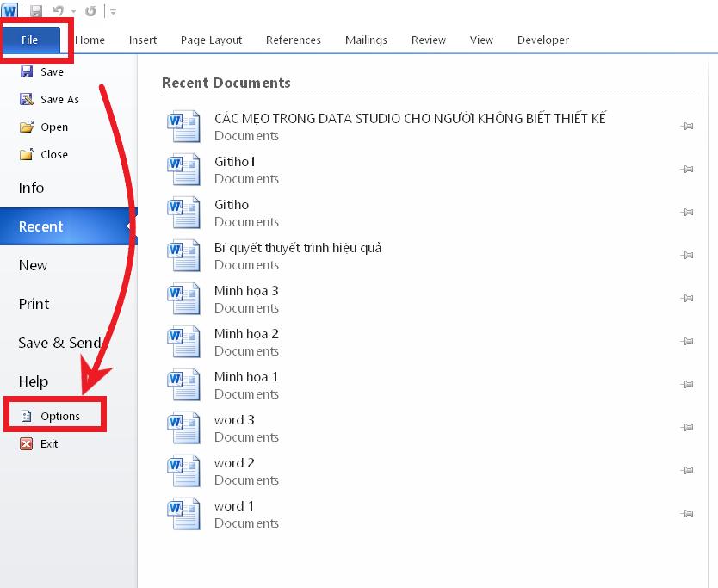Click the file icon for Bí quyết thuyết trình
Viewport: 718px width, 588px height.
pos(183,256)
